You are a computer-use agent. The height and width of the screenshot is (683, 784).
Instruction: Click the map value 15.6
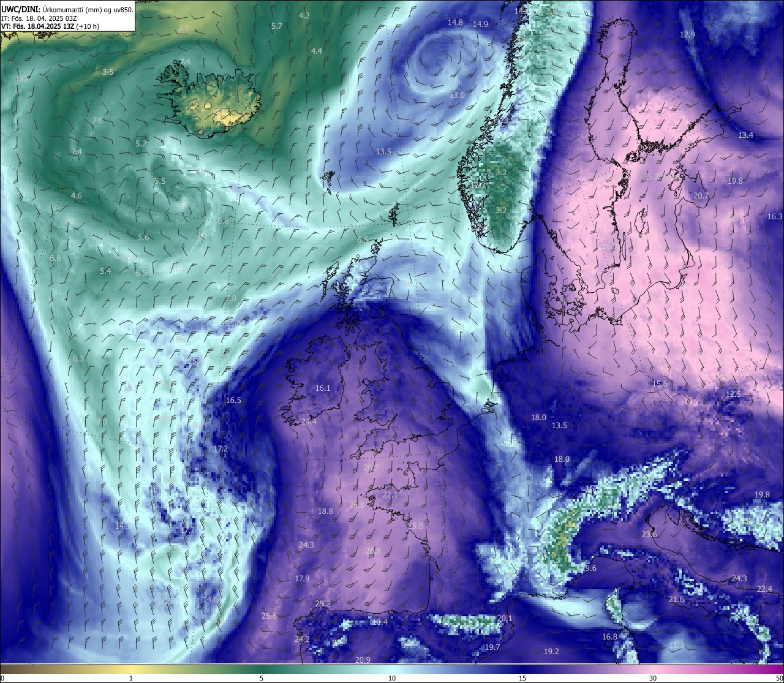coord(660,384)
